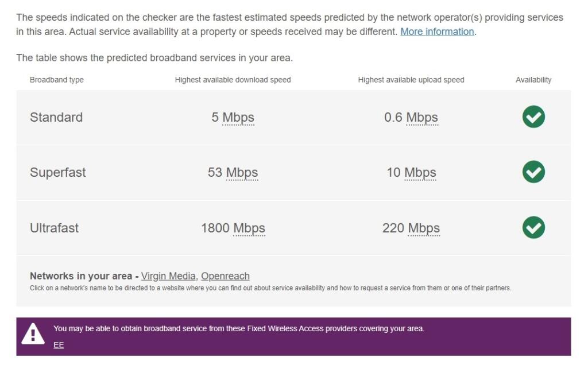Click the Ultrafast availability green checkmark icon
588x365 pixels.
click(533, 227)
